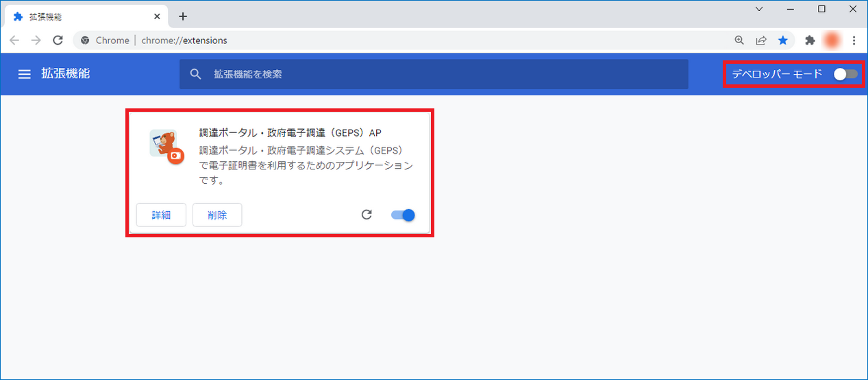Maximize the Chrome window
868x380 pixels.
click(821, 9)
